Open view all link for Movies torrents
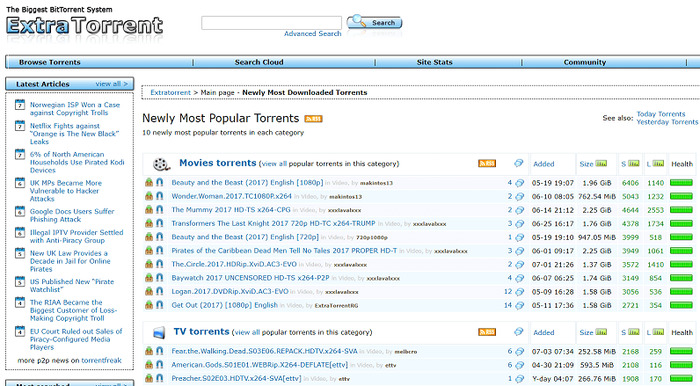The image size is (700, 386). click(274, 164)
